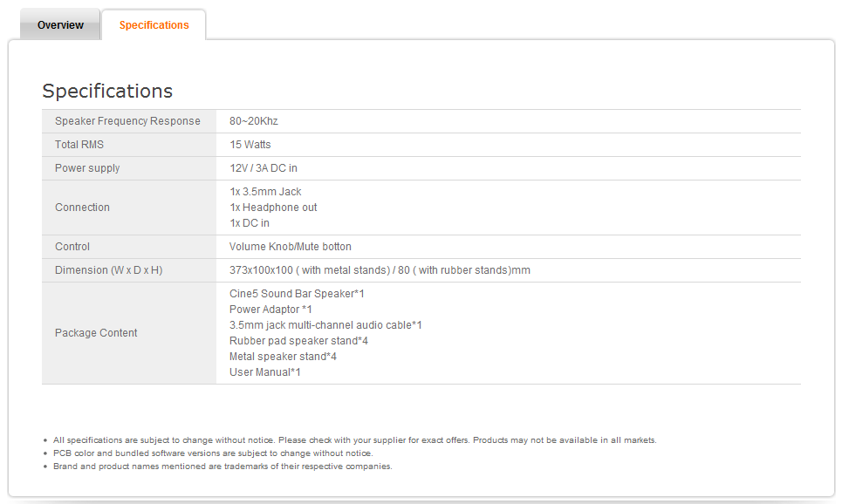842x504 pixels.
Task: Click the 12V / 3A DC in value
Action: (264, 168)
